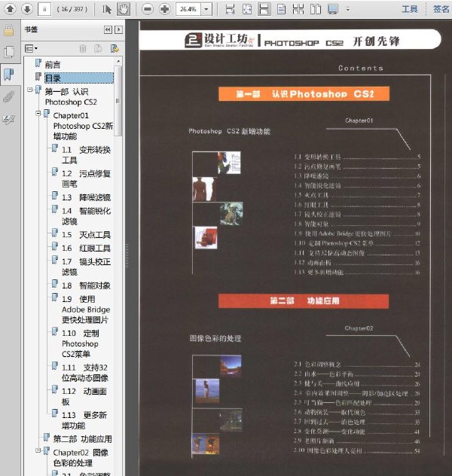Click the 第二部 功能应用 red heading
This screenshot has width=452, height=476.
[x=304, y=301]
